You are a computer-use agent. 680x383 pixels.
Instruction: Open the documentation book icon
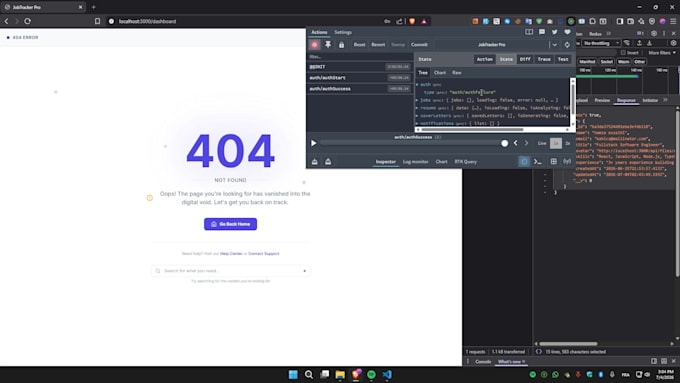pos(529,32)
